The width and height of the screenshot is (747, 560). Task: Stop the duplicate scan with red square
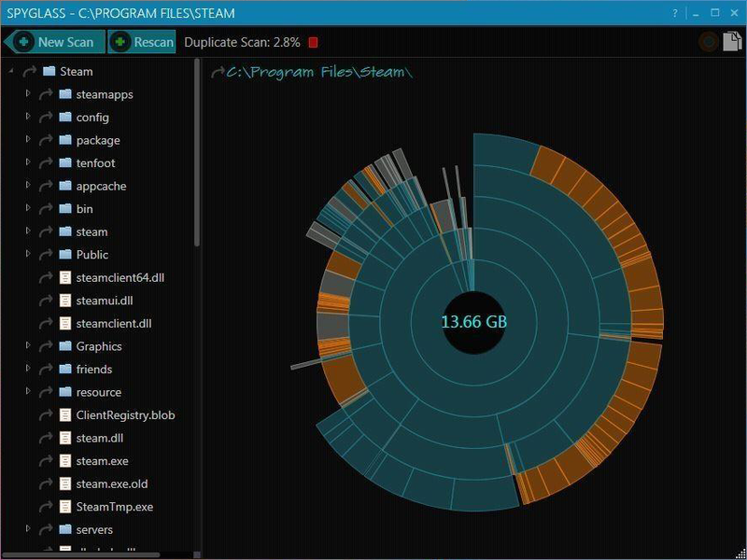click(313, 42)
